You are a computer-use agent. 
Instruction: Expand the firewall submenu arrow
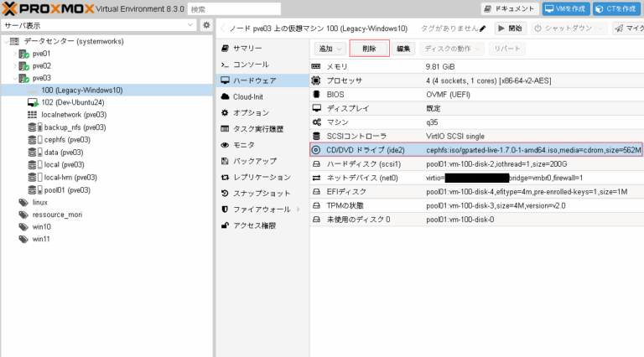point(299,210)
